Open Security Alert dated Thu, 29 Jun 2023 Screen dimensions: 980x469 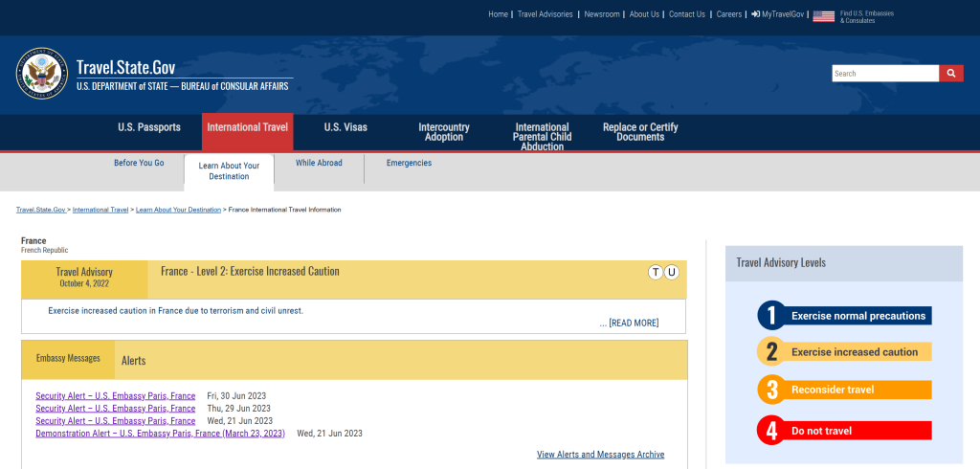click(115, 409)
